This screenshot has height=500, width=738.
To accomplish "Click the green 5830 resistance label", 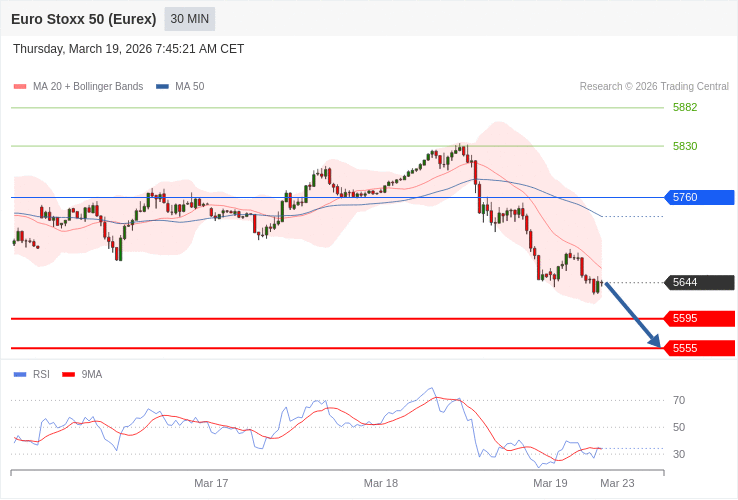I will pos(685,146).
